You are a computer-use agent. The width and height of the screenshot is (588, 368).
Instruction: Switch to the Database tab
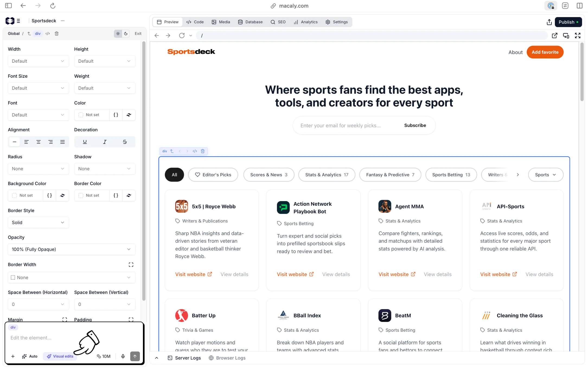tap(250, 22)
